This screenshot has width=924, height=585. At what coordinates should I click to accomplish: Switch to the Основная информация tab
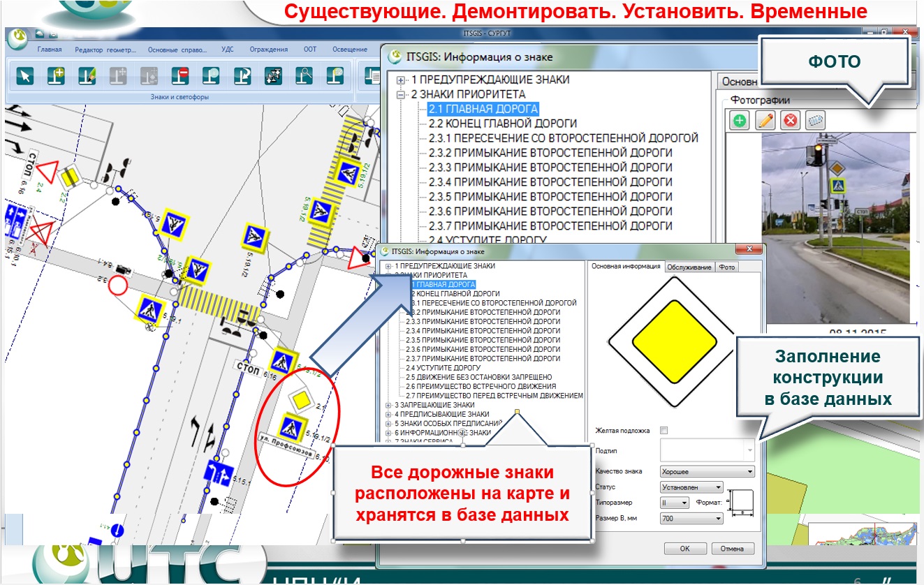[625, 267]
